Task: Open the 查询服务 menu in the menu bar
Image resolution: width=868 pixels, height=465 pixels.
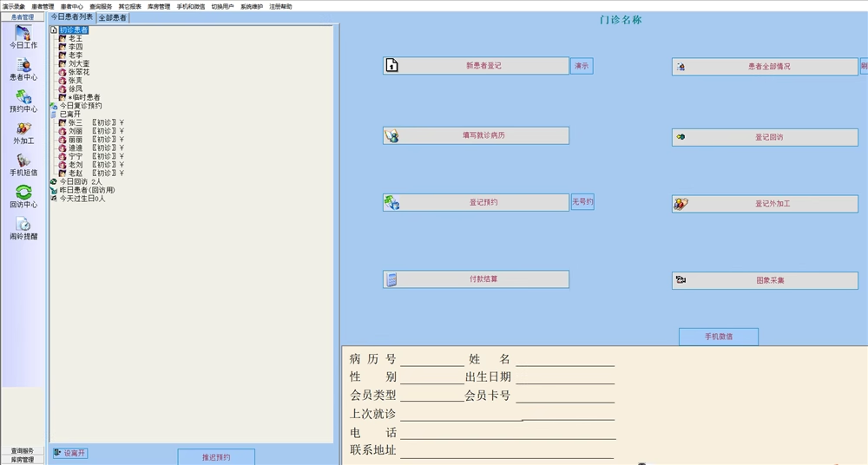Action: (101, 7)
